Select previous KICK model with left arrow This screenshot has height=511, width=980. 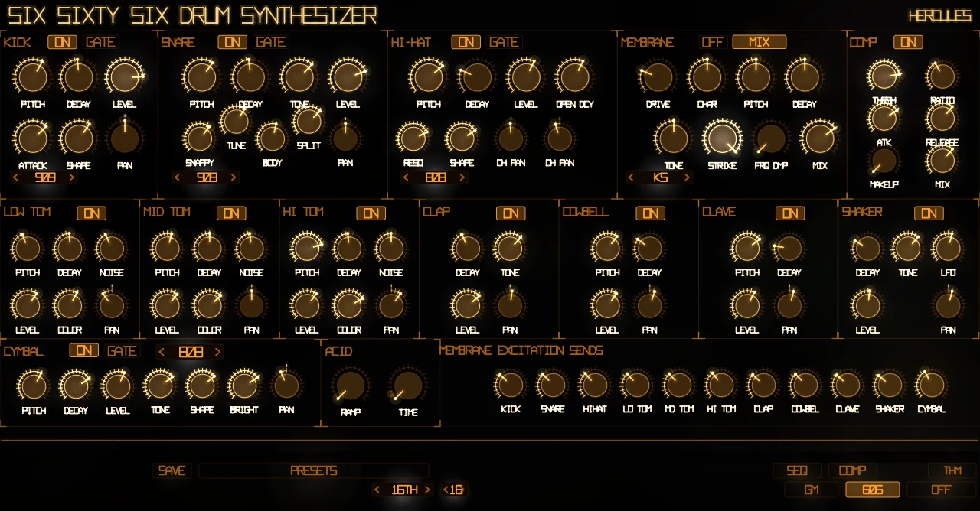tap(16, 177)
